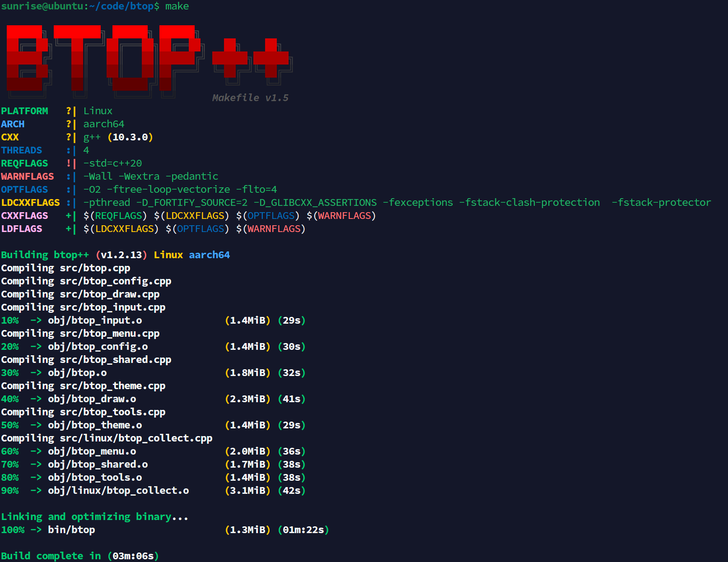Viewport: 728px width, 562px height.
Task: Click the CXXFLAGS label
Action: point(24,216)
